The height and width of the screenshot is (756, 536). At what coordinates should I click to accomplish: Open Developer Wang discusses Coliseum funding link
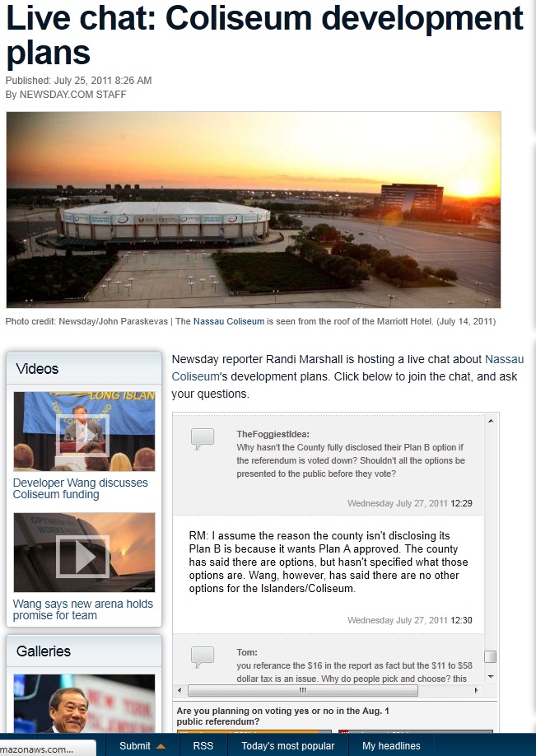pyautogui.click(x=81, y=488)
